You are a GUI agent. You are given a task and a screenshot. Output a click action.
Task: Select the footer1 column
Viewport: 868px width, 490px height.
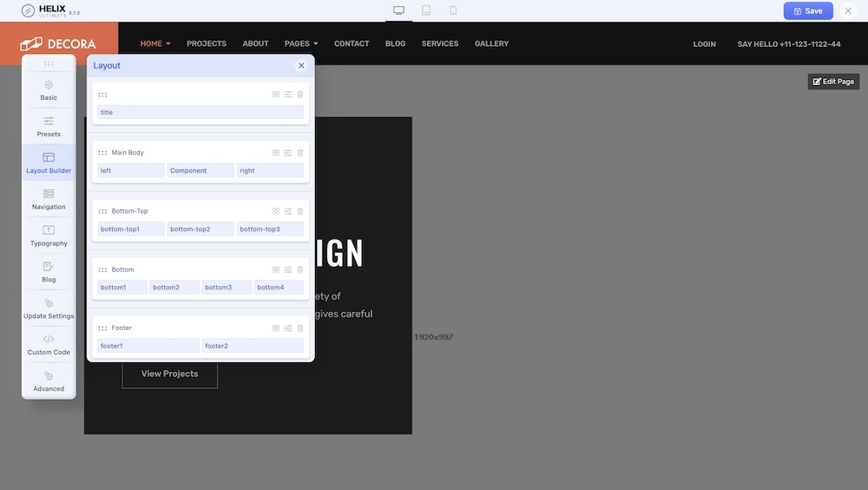coord(148,346)
